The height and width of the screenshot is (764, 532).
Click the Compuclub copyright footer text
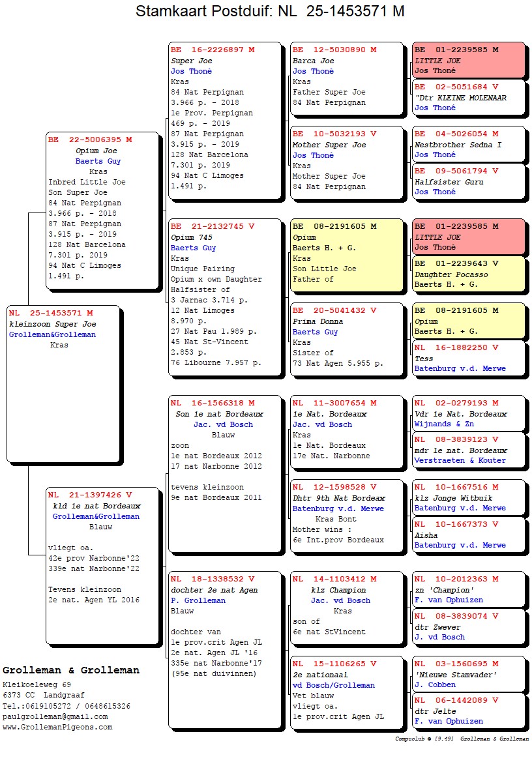(x=462, y=739)
